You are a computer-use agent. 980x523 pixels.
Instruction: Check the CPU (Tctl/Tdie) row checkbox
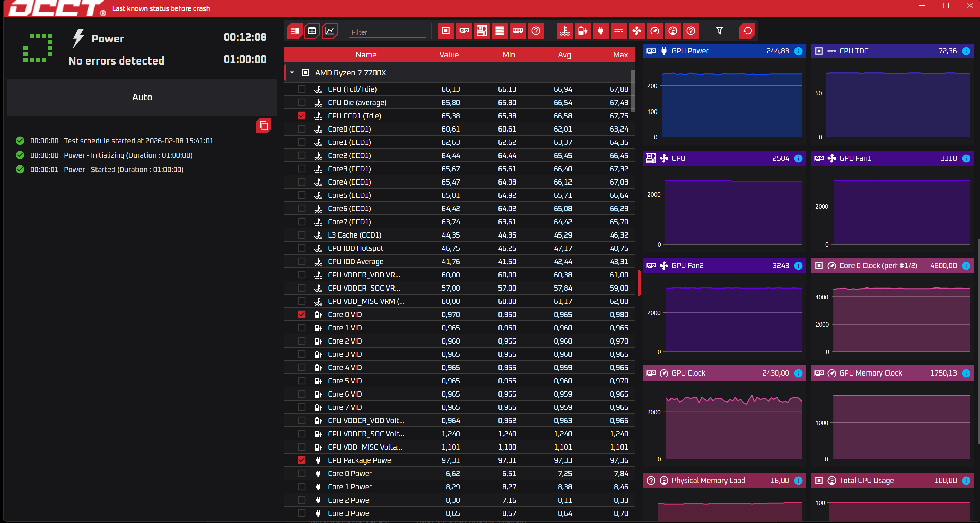coord(302,89)
